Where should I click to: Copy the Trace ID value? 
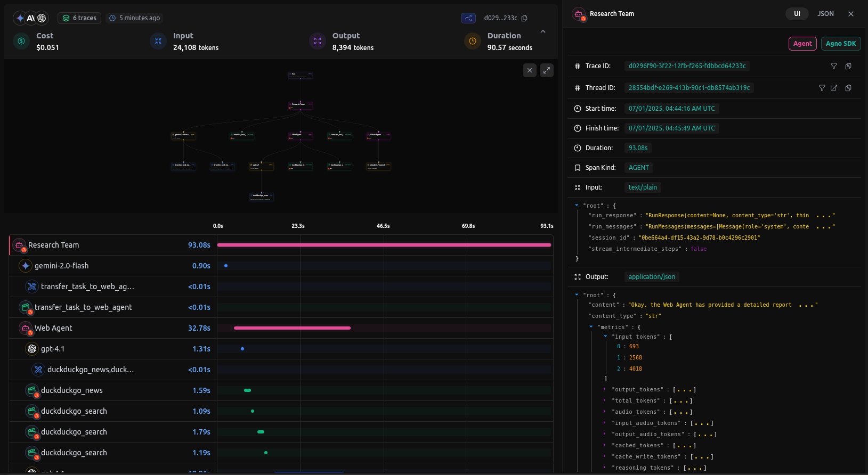click(x=848, y=66)
